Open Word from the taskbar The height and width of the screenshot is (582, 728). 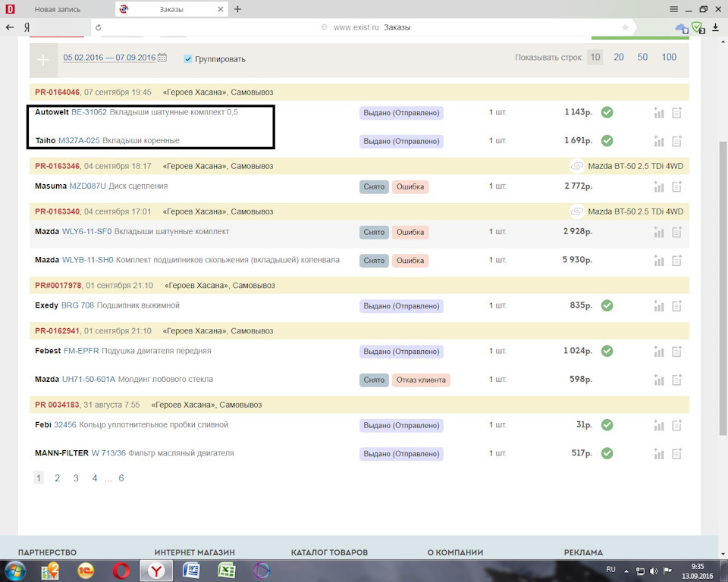pos(191,571)
